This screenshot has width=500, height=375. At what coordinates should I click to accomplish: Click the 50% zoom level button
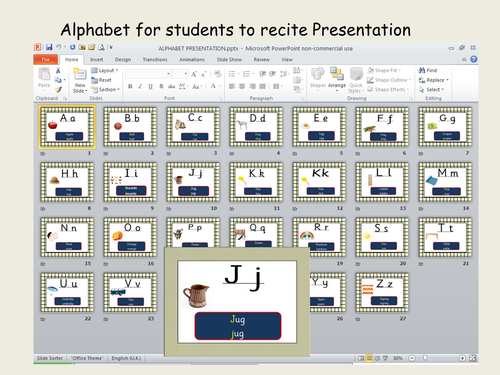click(398, 358)
